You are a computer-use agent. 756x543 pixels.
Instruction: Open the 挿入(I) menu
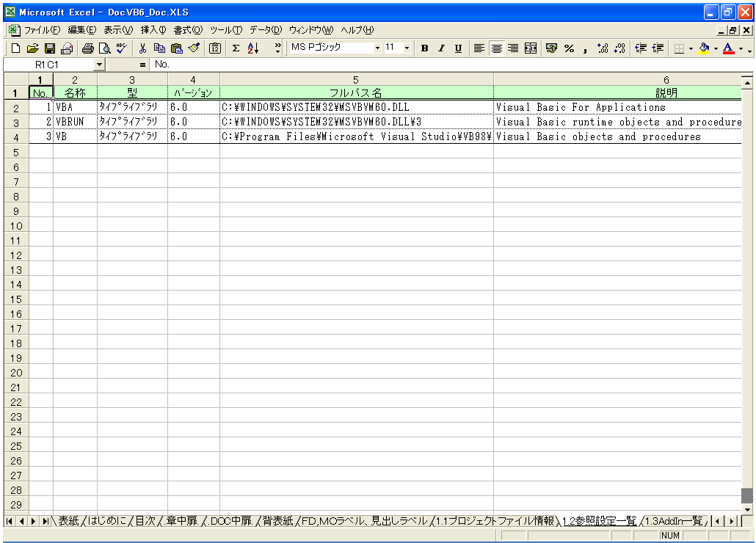(153, 30)
